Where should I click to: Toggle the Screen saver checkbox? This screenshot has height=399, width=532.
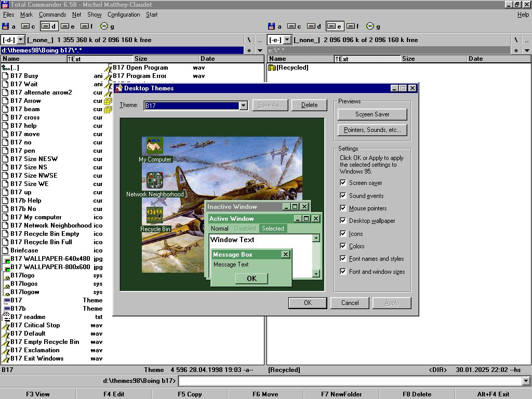click(x=343, y=183)
